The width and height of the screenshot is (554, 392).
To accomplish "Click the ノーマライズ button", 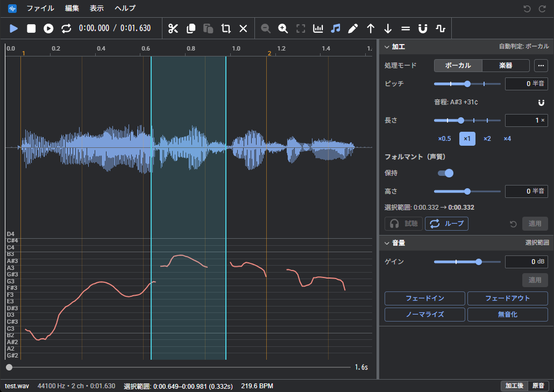I will coord(425,315).
